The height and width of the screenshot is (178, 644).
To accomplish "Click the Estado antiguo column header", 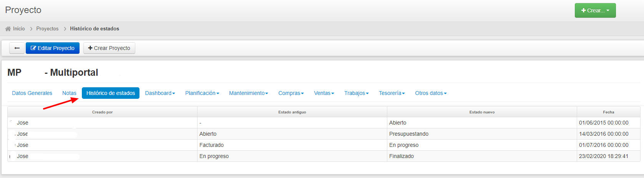I will coord(292,112).
